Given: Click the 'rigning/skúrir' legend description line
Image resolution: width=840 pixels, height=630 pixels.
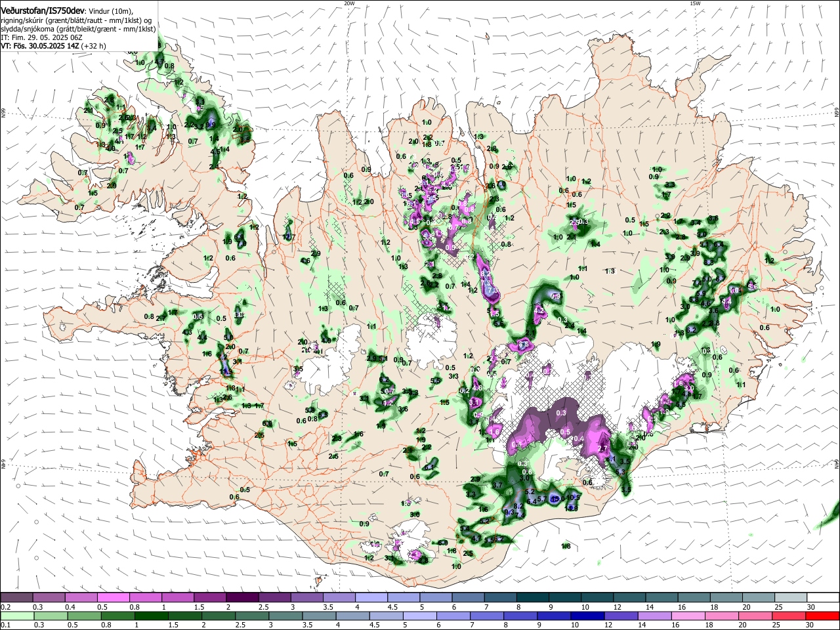Looking at the screenshot, I should click(76, 20).
